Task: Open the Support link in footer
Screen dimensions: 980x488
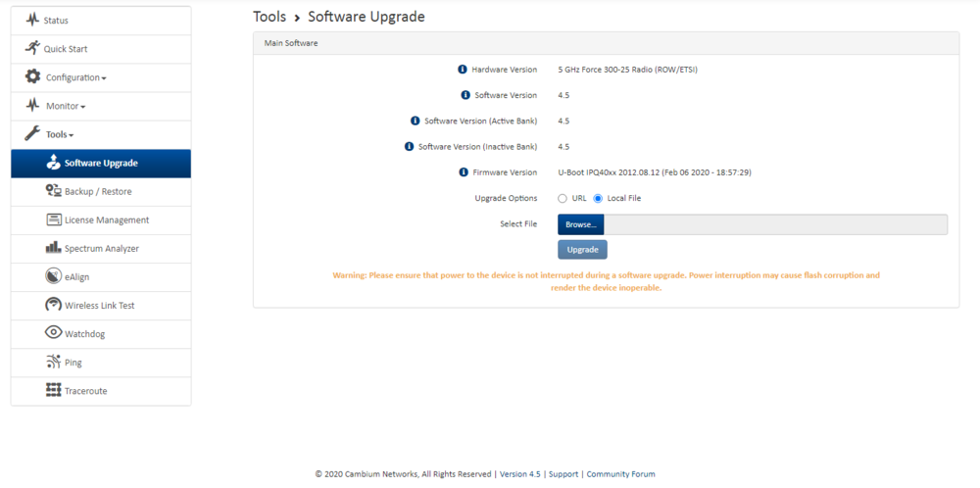Action: 563,474
